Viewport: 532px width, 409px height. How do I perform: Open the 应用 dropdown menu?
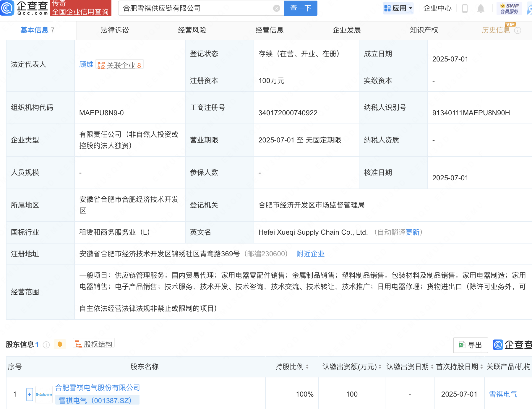click(x=398, y=8)
